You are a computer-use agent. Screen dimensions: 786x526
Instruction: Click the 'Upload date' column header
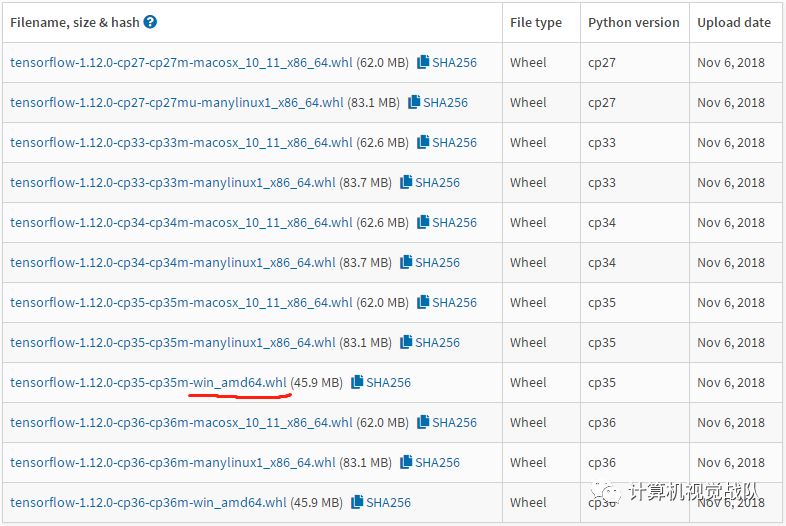(734, 23)
